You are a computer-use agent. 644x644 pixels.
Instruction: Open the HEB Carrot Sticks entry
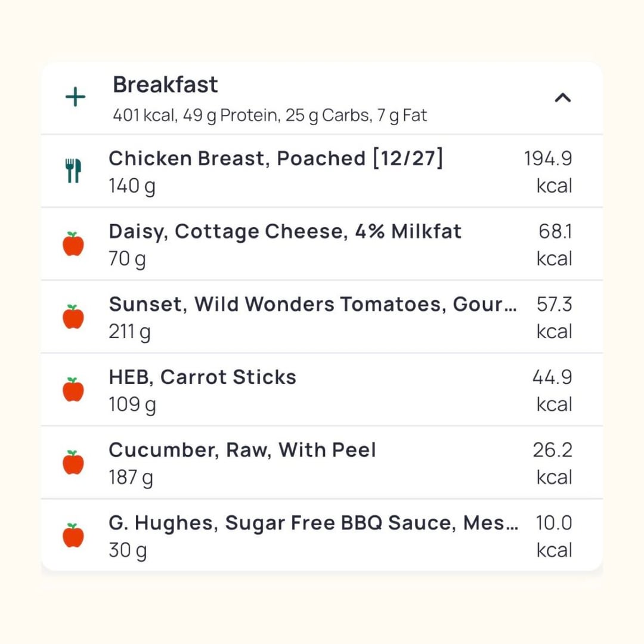click(202, 377)
